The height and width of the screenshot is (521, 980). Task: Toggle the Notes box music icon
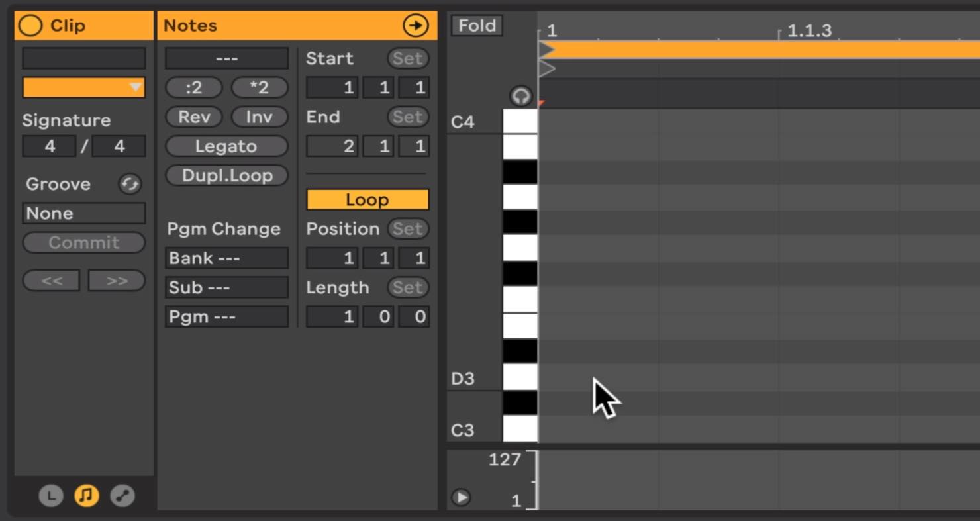(87, 495)
